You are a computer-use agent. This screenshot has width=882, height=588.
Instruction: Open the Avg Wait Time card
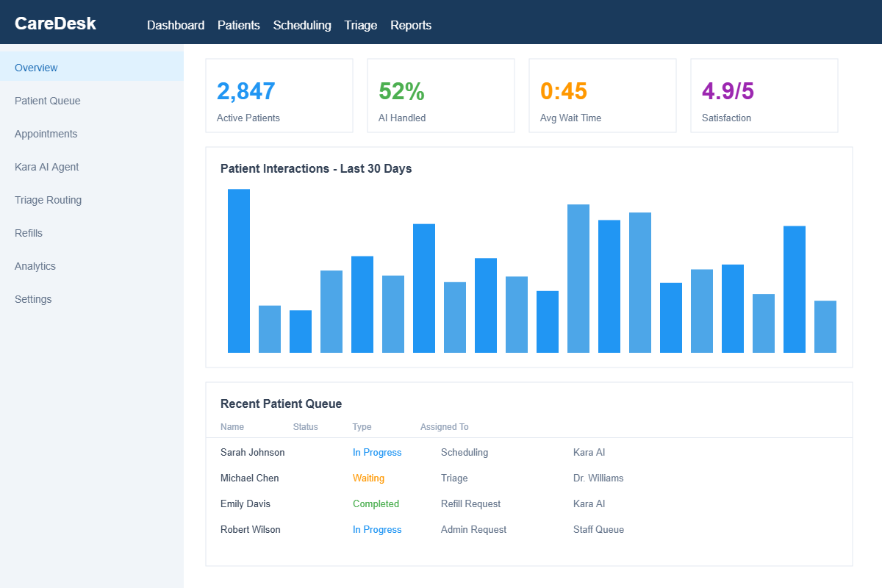click(x=603, y=96)
